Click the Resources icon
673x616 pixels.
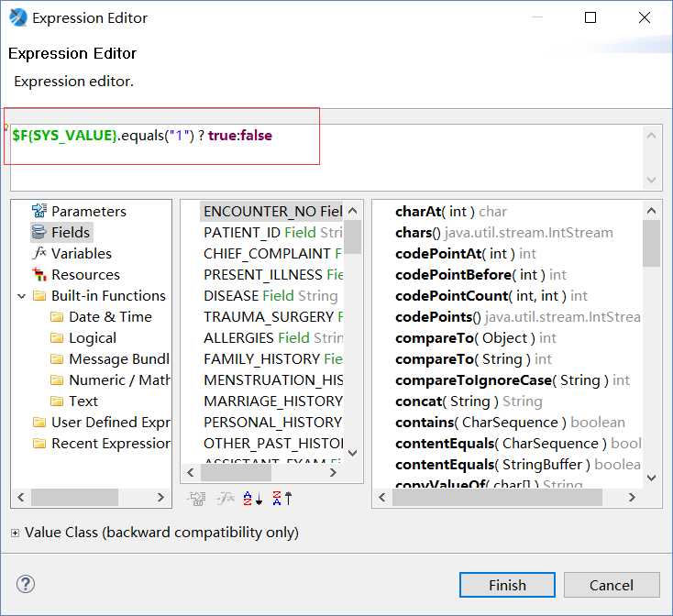(x=39, y=274)
